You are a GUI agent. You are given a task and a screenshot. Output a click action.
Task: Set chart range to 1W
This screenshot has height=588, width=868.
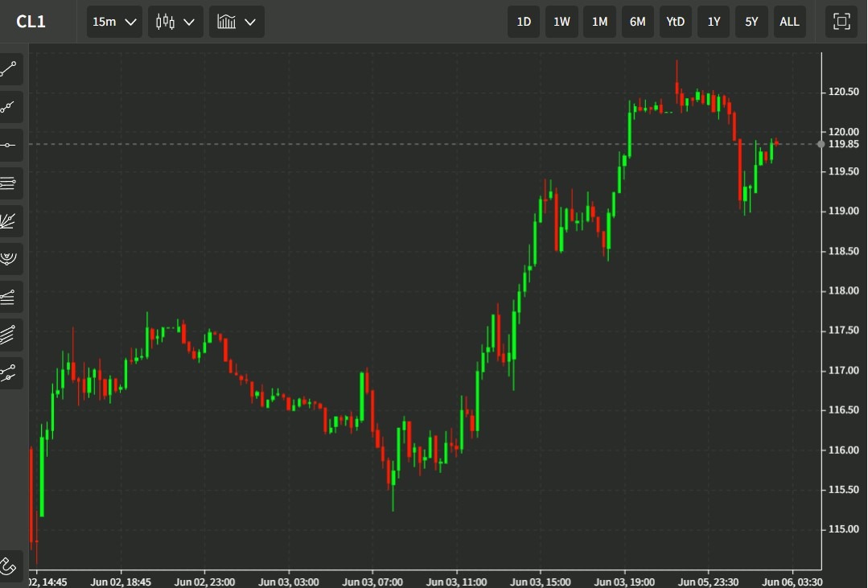tap(562, 22)
